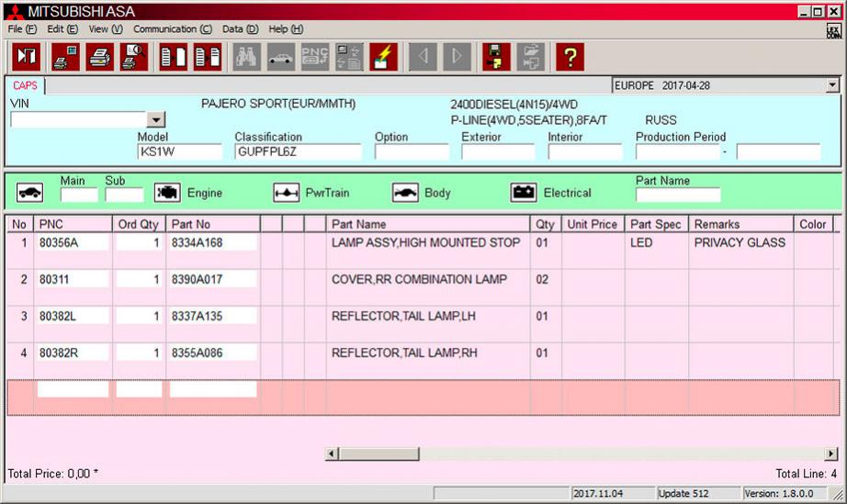Click the exit door toolbar icon
Screen dimensions: 847x504
[26, 57]
